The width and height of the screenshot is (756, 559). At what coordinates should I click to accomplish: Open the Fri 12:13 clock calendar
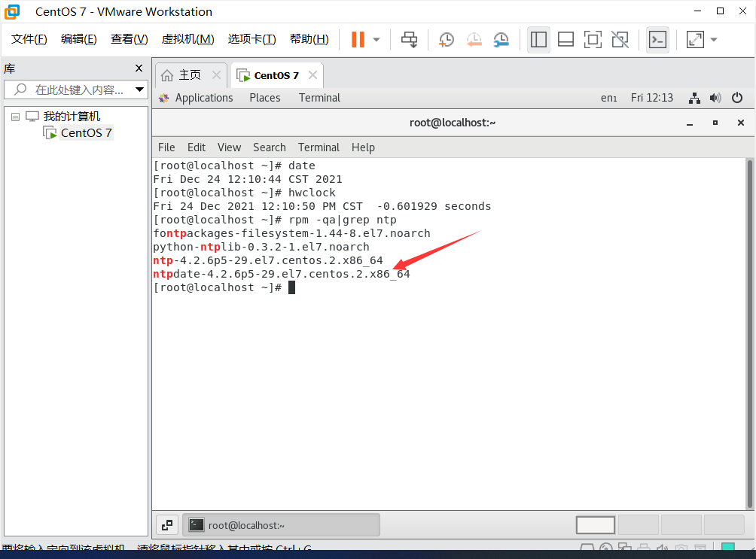pos(652,98)
